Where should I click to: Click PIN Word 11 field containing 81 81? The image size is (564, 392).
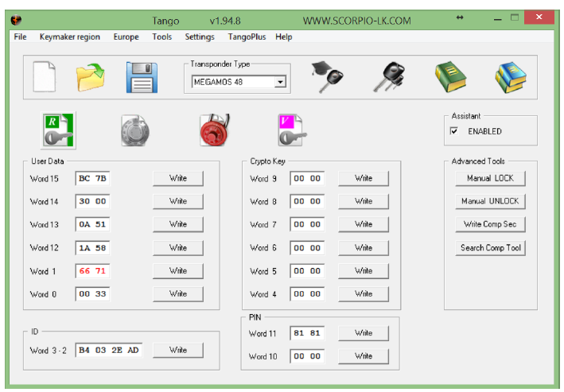click(307, 333)
